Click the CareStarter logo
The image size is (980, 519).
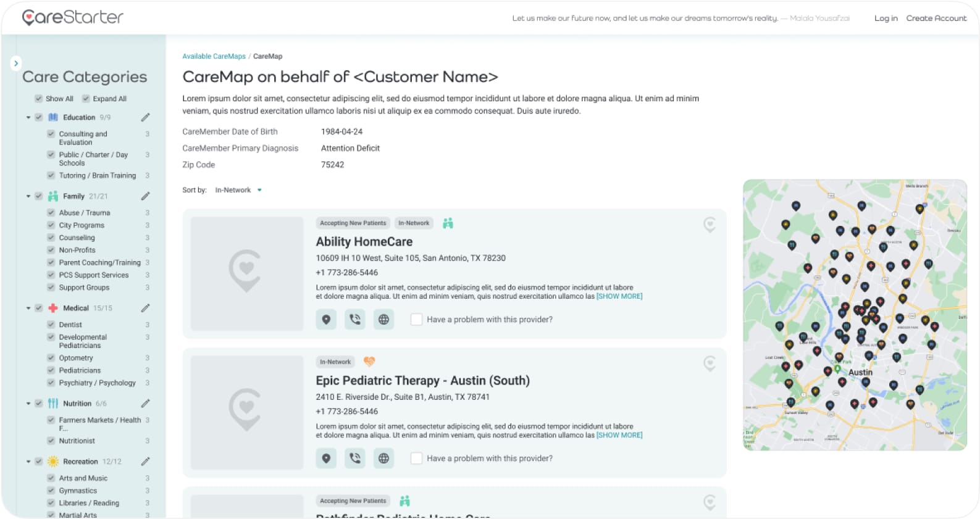(73, 17)
